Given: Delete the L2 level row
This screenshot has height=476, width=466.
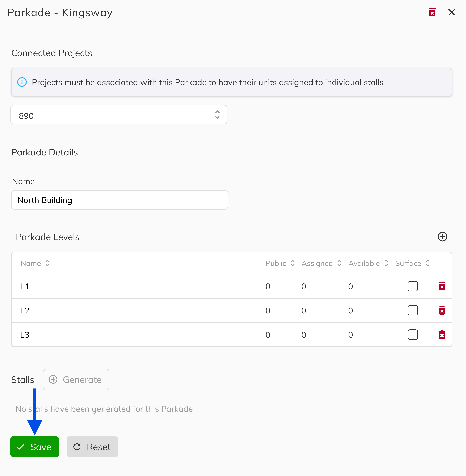Looking at the screenshot, I should pyautogui.click(x=442, y=310).
